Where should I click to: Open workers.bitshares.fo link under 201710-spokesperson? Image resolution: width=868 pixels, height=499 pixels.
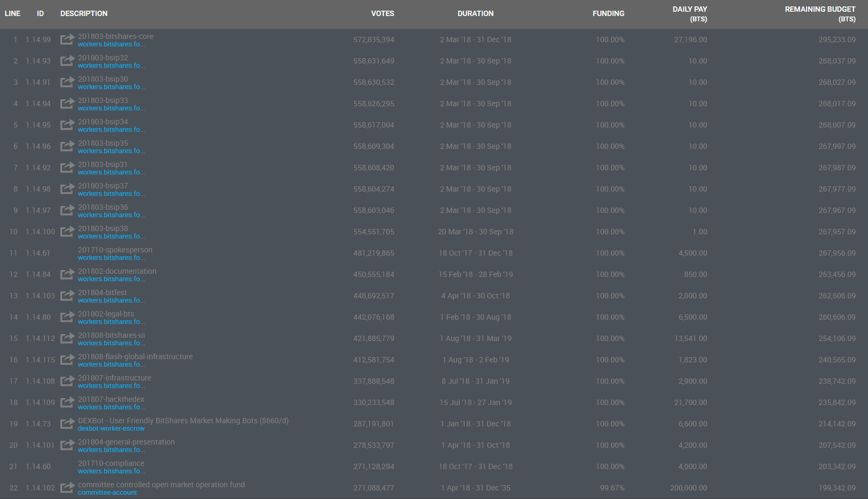tap(111, 258)
